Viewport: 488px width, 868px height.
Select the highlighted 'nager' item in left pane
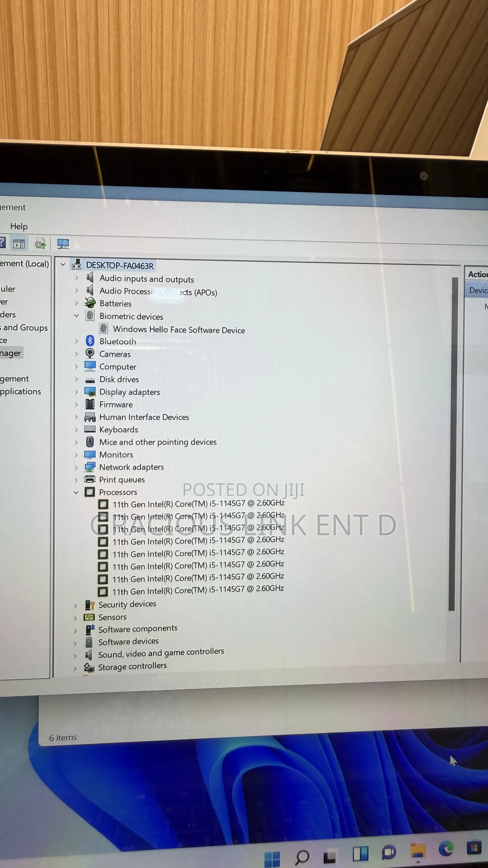pos(11,353)
